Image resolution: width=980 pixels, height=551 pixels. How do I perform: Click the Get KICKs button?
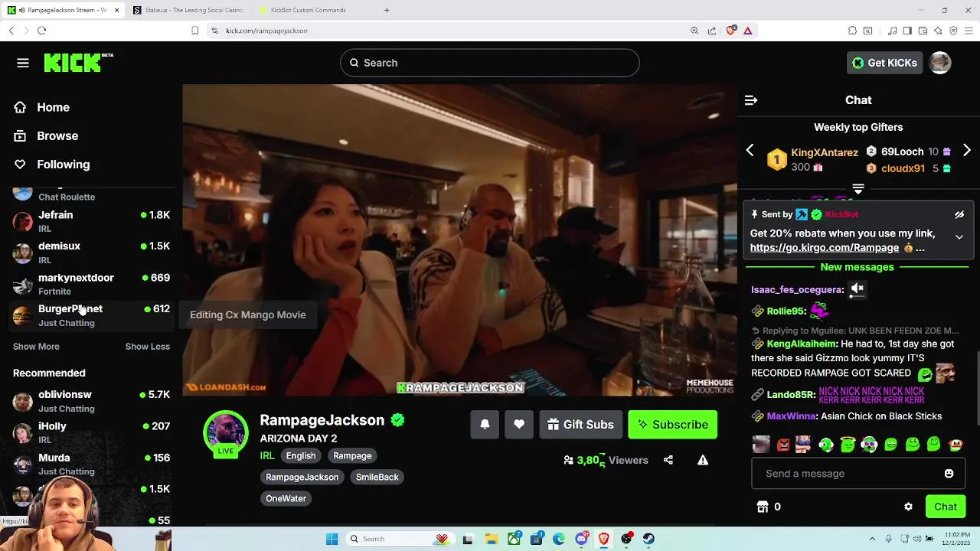click(x=884, y=63)
